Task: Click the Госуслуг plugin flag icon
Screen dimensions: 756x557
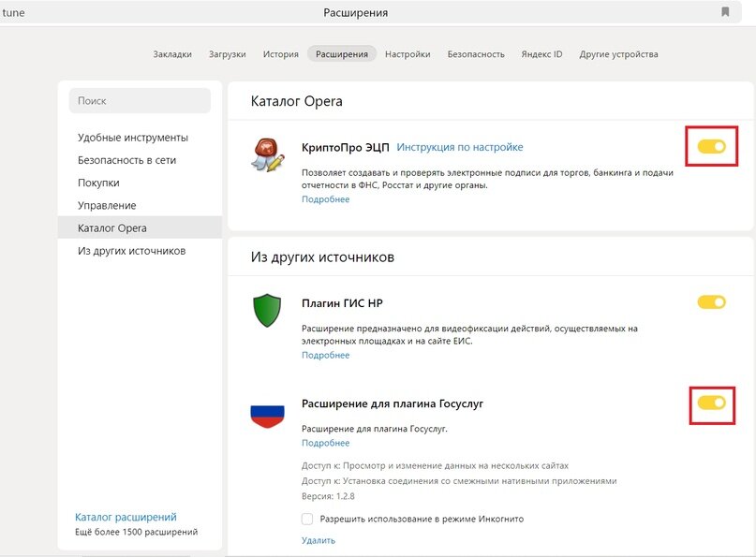Action: (267, 417)
